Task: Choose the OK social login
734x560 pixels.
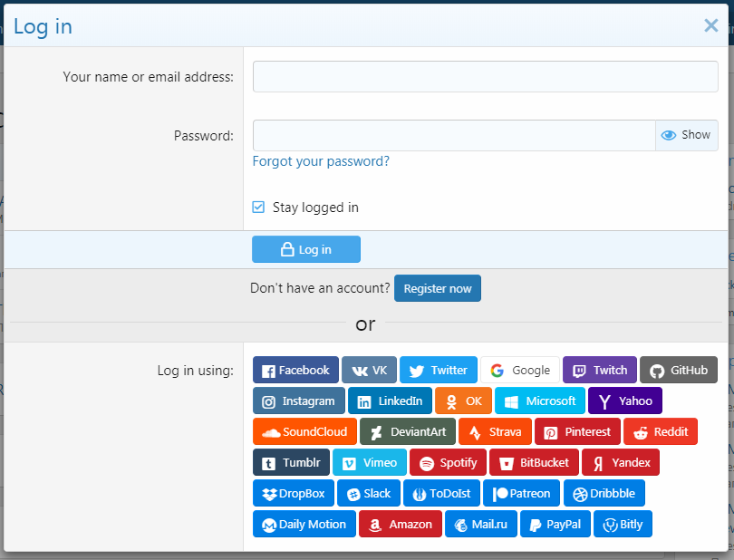Action: (463, 401)
